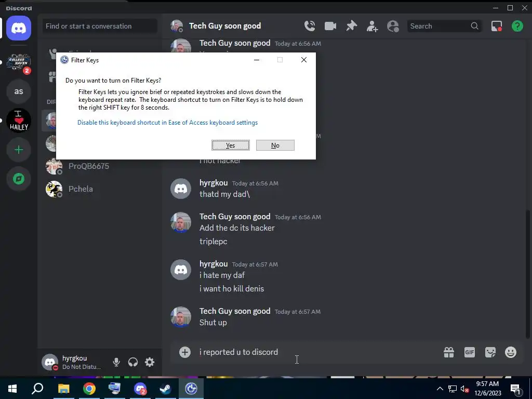This screenshot has height=399, width=532.
Task: Open pinned messages icon
Action: 351,26
